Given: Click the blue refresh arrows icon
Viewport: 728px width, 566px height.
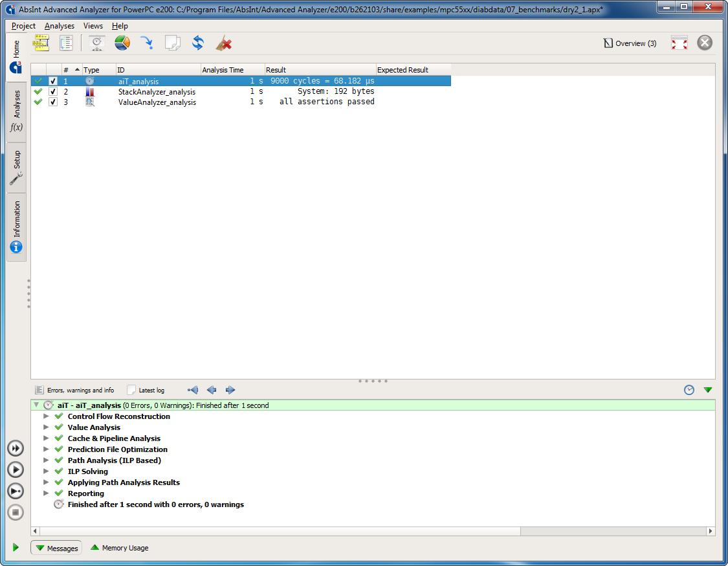Looking at the screenshot, I should pos(198,43).
